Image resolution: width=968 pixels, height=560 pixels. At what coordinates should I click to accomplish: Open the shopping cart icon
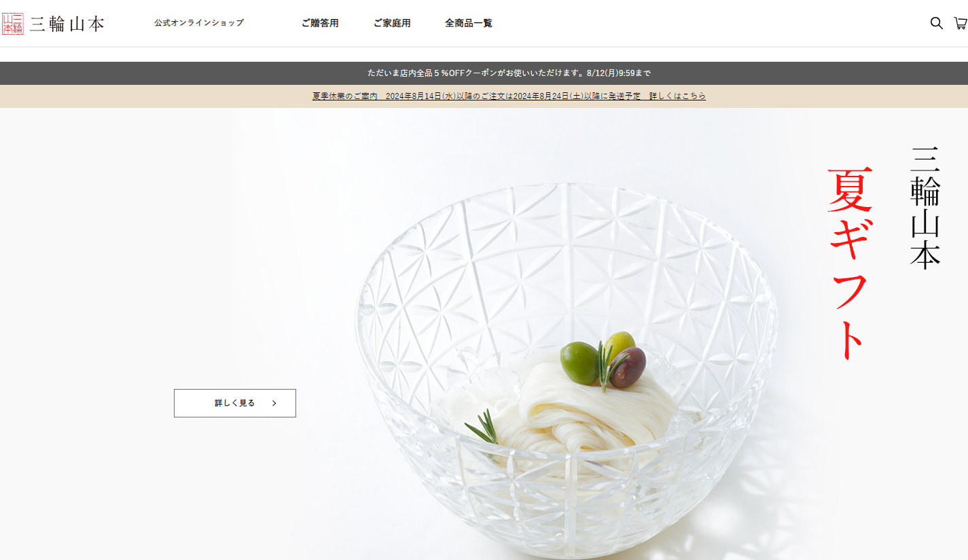point(960,23)
